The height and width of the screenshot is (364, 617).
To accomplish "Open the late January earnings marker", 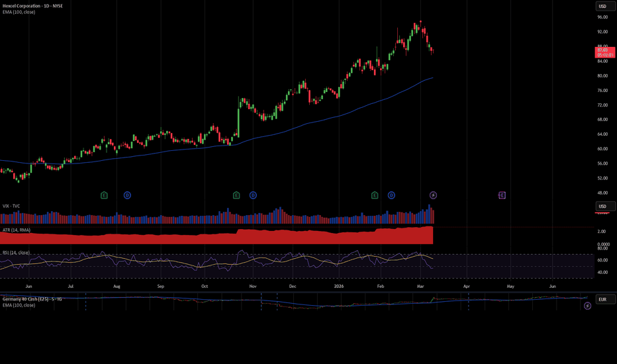I will click(x=375, y=195).
